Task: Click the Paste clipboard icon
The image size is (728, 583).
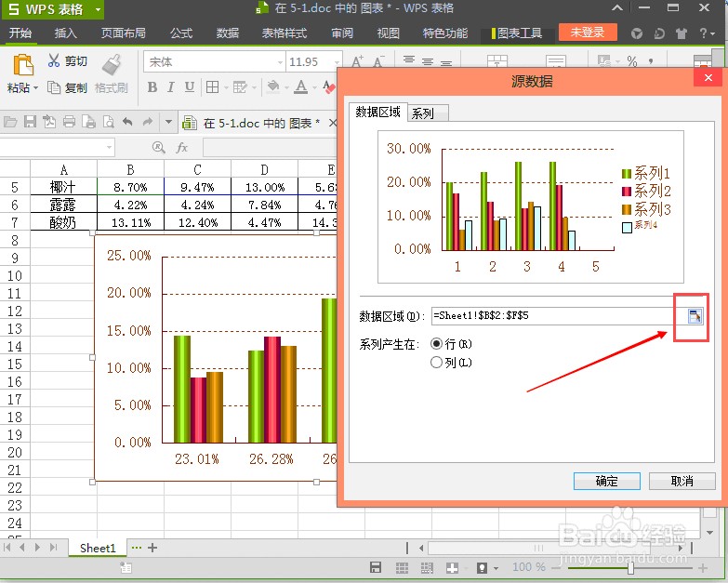Action: pyautogui.click(x=22, y=64)
